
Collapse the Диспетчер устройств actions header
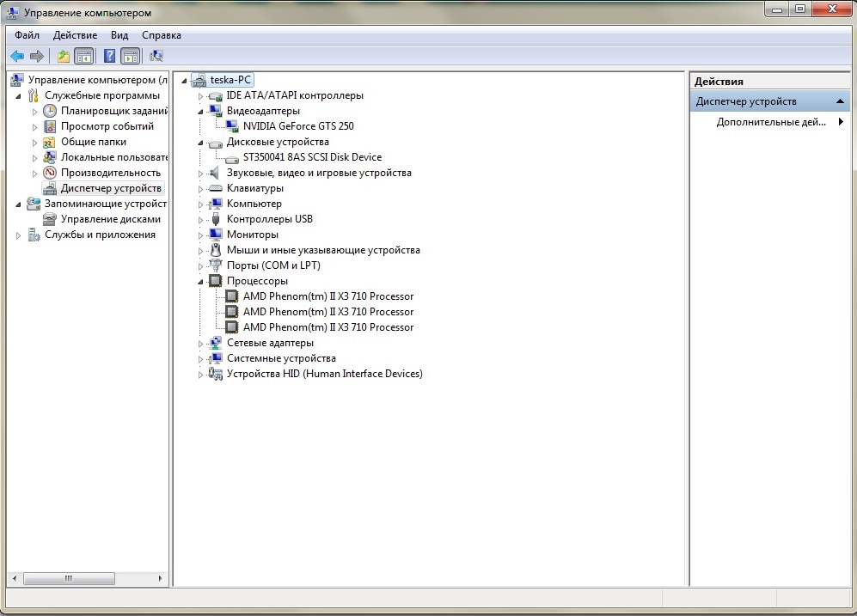click(842, 101)
